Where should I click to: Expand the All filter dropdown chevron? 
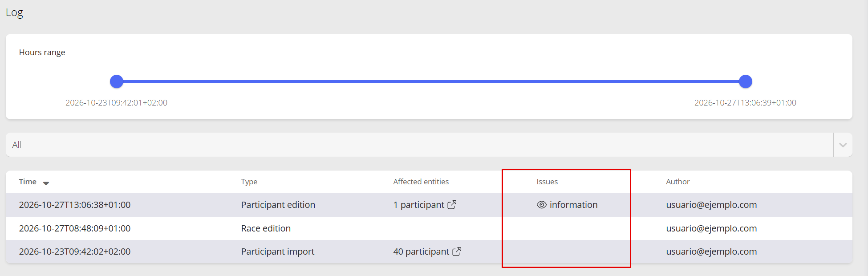[x=843, y=145]
